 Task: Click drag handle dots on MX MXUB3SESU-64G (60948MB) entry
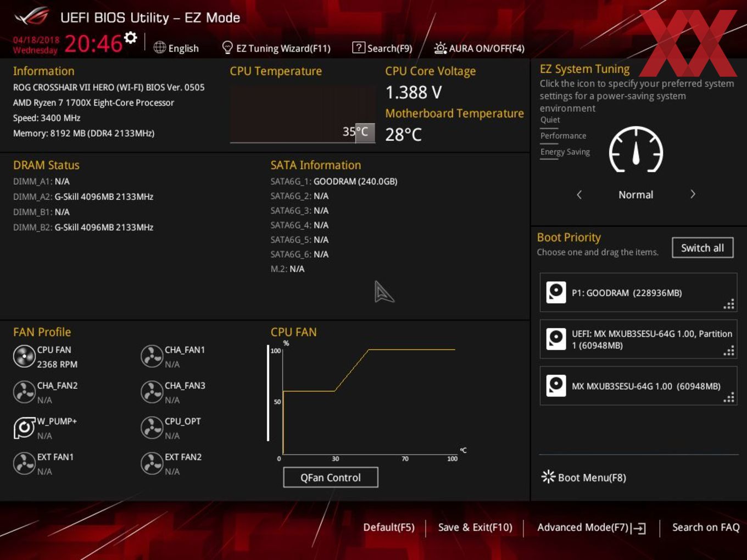point(729,398)
